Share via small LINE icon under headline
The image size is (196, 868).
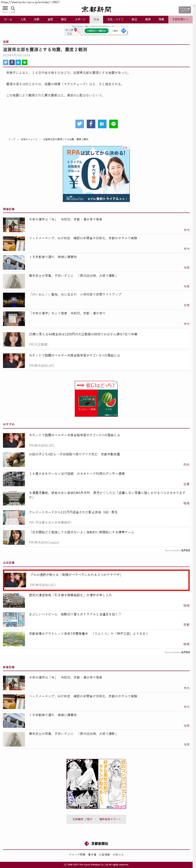(25, 62)
